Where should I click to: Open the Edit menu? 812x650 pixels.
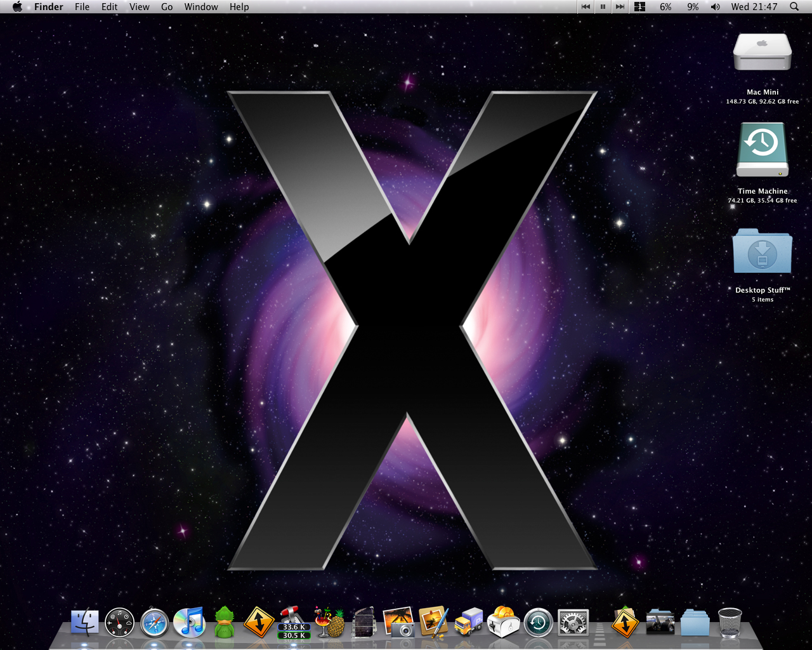click(110, 7)
